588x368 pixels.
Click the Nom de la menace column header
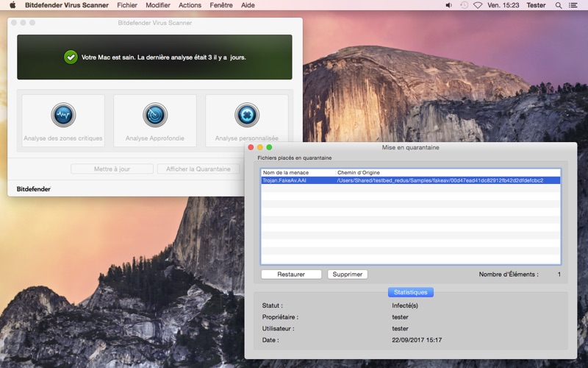tap(286, 173)
